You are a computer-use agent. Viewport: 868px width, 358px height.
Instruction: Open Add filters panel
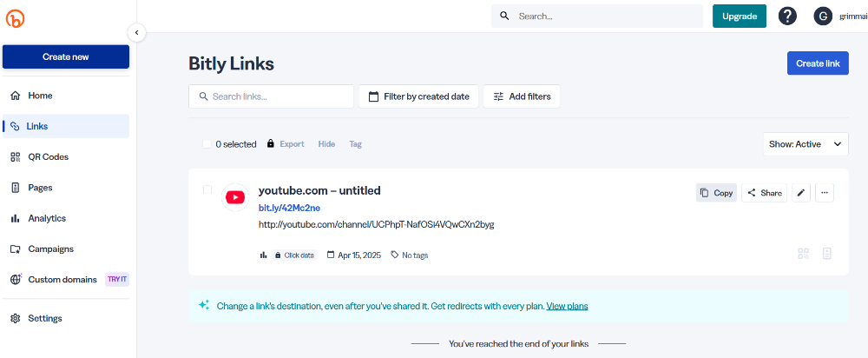coord(522,96)
